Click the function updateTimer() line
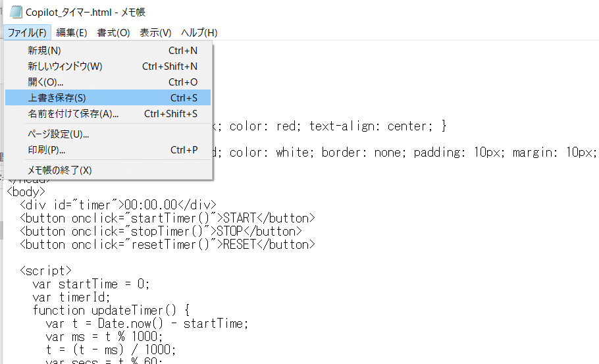Viewport: 599px width, 364px height. 111,310
